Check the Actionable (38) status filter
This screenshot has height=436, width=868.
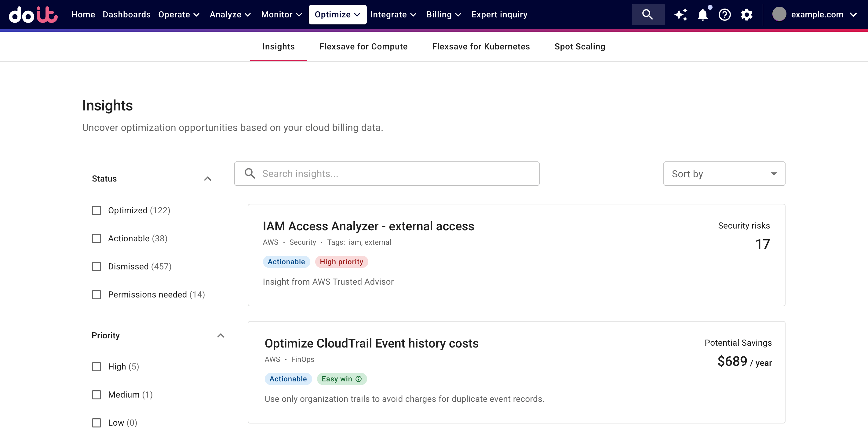point(97,239)
